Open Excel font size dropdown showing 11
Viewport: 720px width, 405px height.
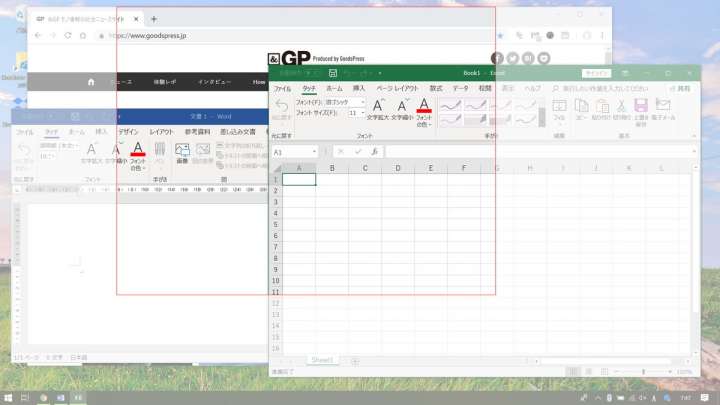tap(363, 113)
